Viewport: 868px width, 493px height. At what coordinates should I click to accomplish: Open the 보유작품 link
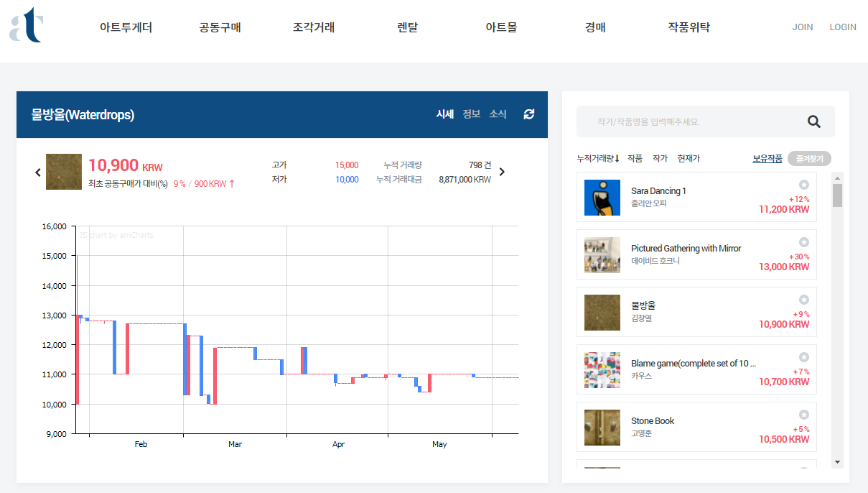767,159
